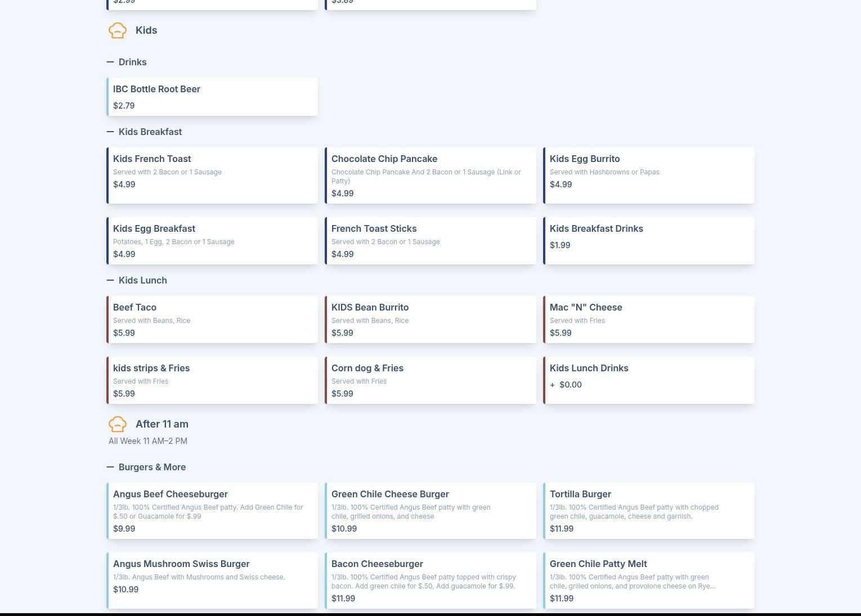Choose the Green Chile Cheese Burger item
The width and height of the screenshot is (861, 616).
tap(430, 511)
